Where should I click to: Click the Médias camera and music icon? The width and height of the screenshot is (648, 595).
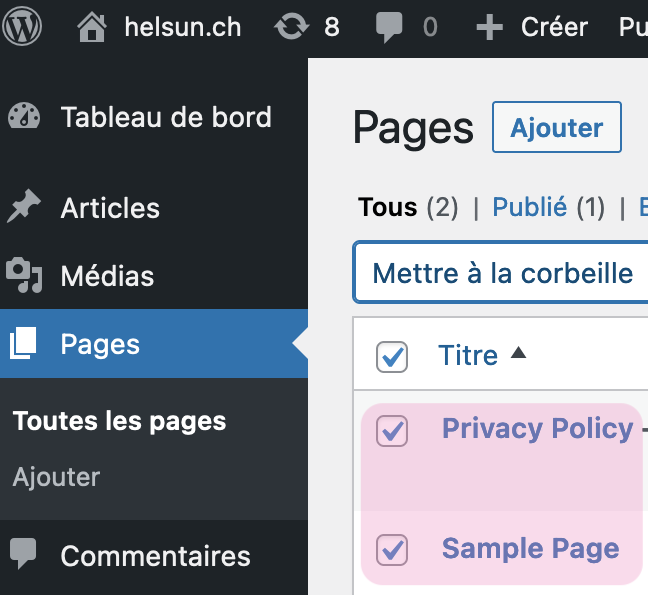pos(24,275)
